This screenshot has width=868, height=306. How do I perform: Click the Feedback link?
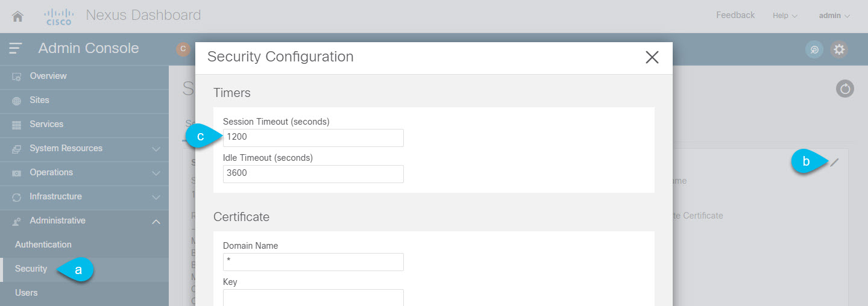tap(735, 15)
